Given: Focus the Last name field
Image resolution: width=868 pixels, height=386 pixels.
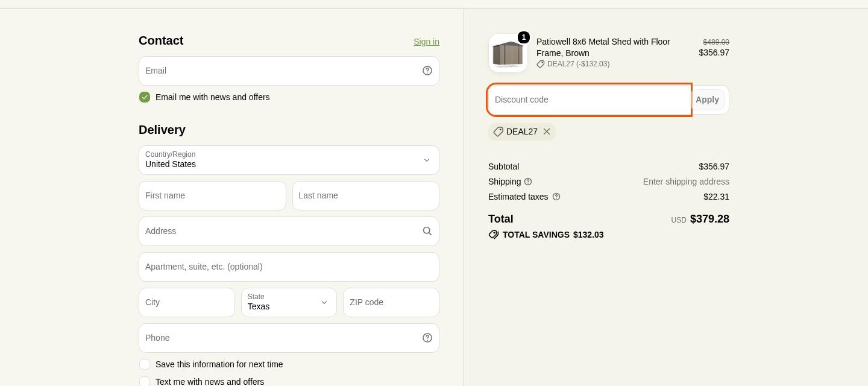Looking at the screenshot, I should [x=366, y=195].
